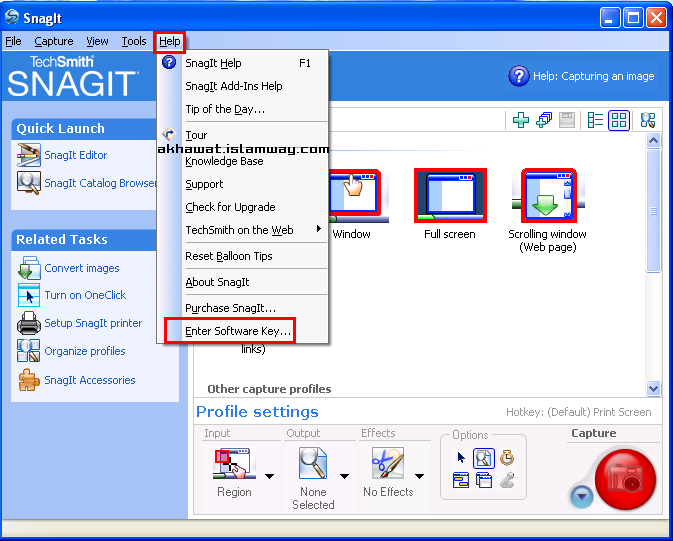Viewport: 673px width, 541px height.
Task: Click the Region input icon
Action: pos(234,463)
